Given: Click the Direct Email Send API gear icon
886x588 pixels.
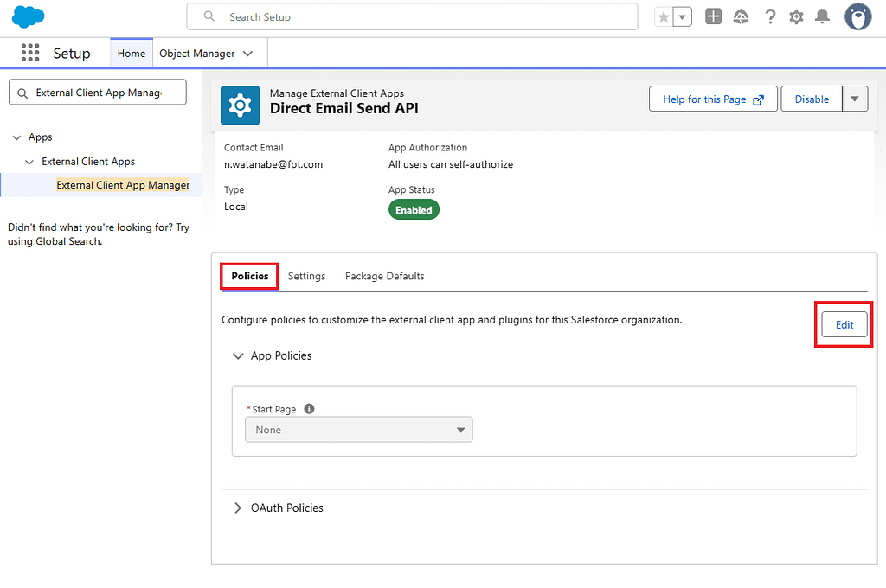Looking at the screenshot, I should coord(241,105).
